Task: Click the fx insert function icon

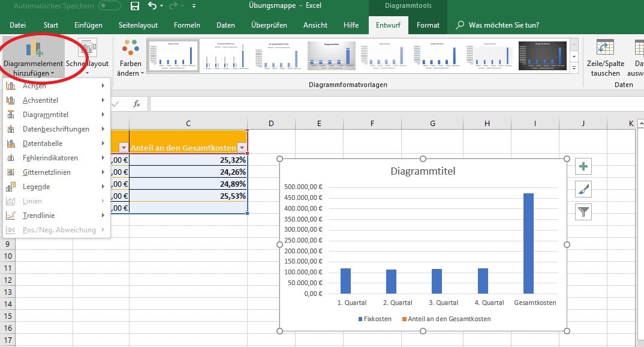Action: click(137, 104)
